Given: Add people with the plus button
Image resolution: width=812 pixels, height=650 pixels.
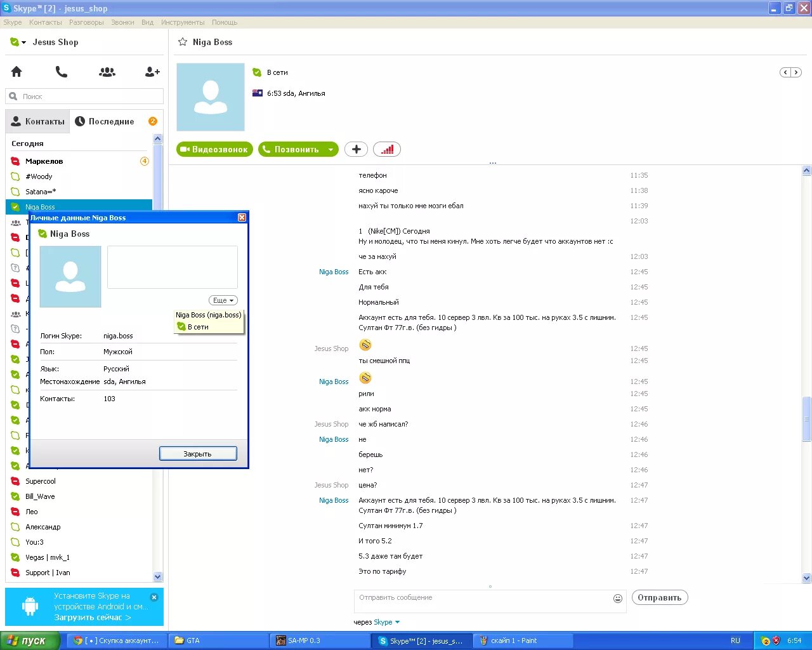Looking at the screenshot, I should tap(357, 149).
